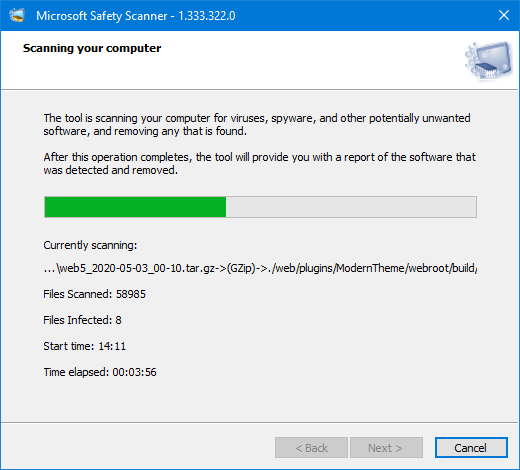Click the Start time label
The image size is (520, 470).
[x=85, y=346]
